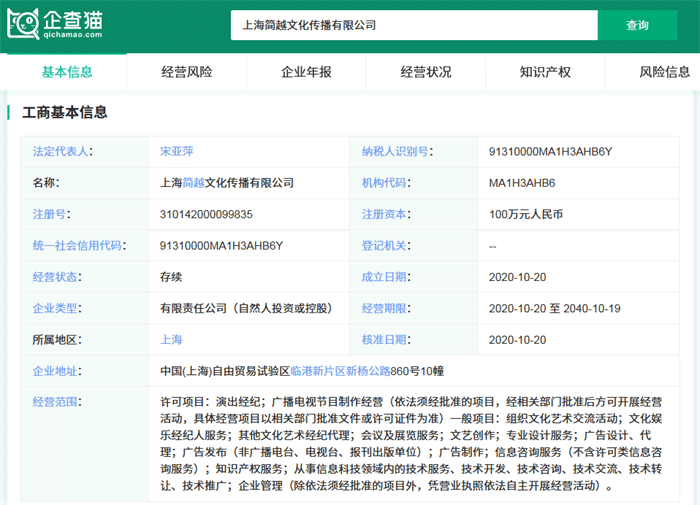Click the 纳税人识别号 label link
Screen dimensions: 700x505
tap(395, 151)
